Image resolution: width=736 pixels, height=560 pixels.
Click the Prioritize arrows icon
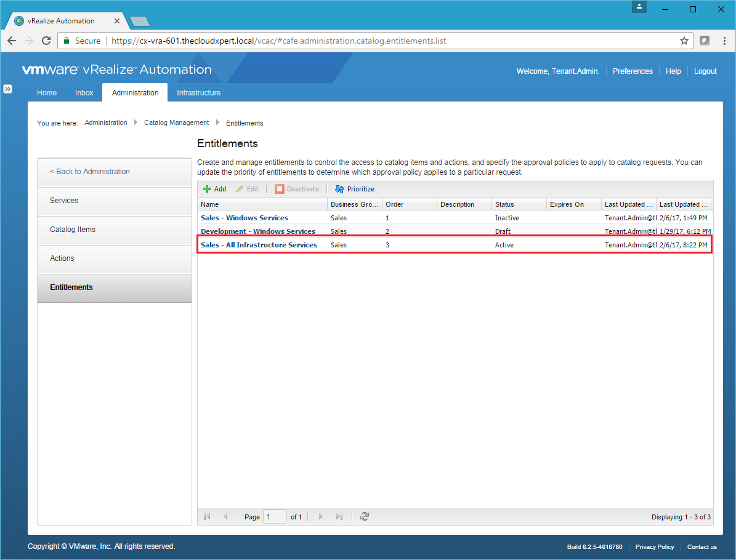(339, 189)
